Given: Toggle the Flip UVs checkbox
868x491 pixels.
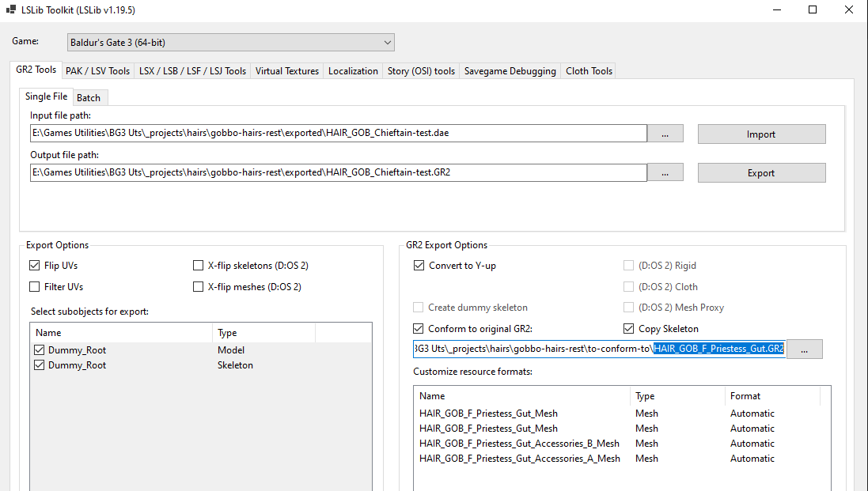Looking at the screenshot, I should pos(34,266).
